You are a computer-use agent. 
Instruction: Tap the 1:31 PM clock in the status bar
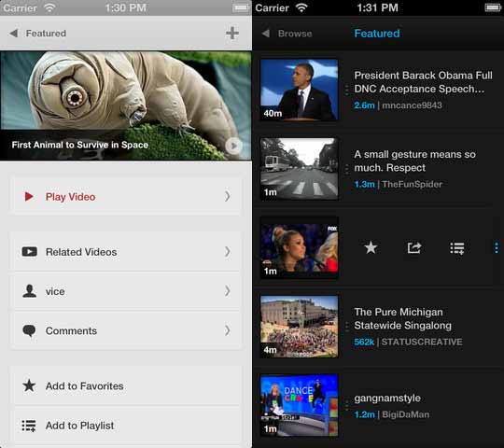pyautogui.click(x=377, y=7)
